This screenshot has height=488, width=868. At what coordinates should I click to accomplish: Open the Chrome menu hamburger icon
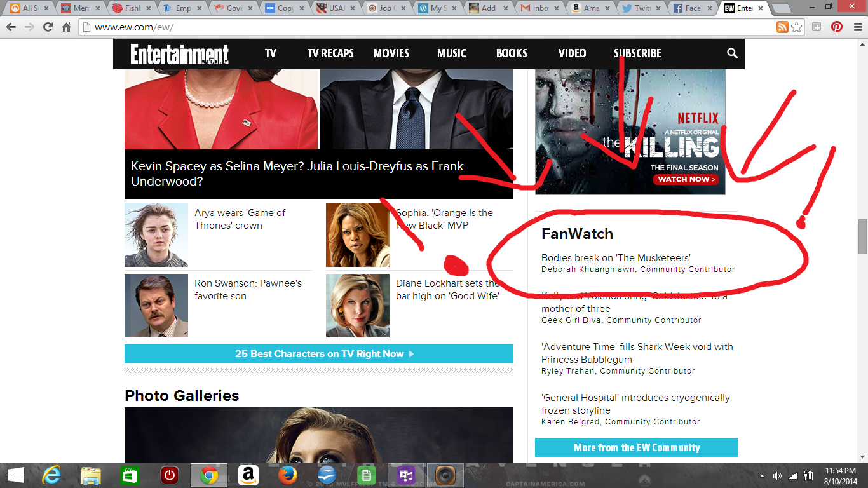pos(855,27)
